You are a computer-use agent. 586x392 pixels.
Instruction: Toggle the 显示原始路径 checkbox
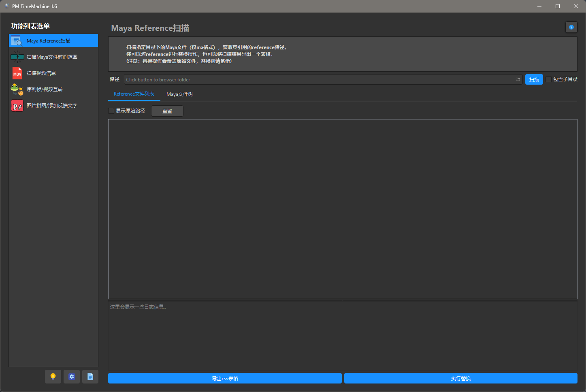111,111
